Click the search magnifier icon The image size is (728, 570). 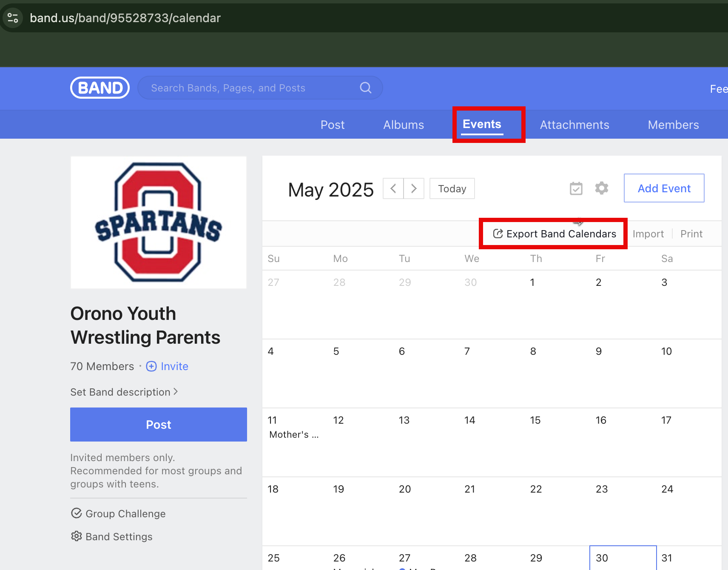pos(366,88)
